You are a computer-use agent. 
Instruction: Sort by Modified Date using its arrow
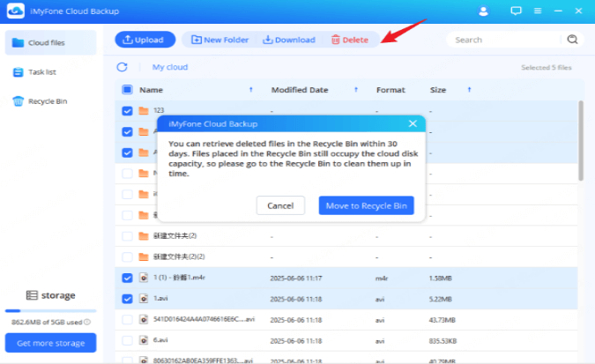tap(356, 90)
